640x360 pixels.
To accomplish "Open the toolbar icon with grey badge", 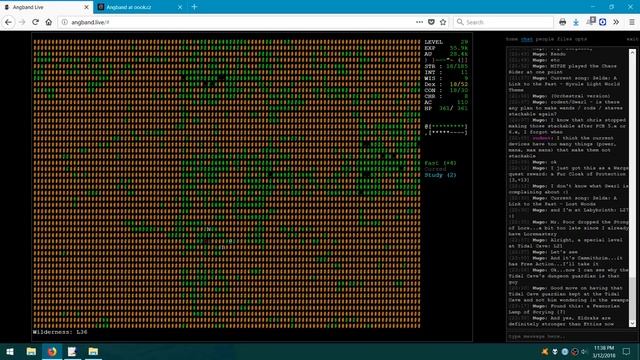I will [x=591, y=21].
